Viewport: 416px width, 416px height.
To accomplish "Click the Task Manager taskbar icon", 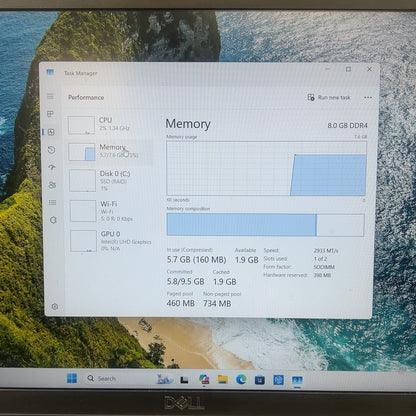I will point(297,380).
